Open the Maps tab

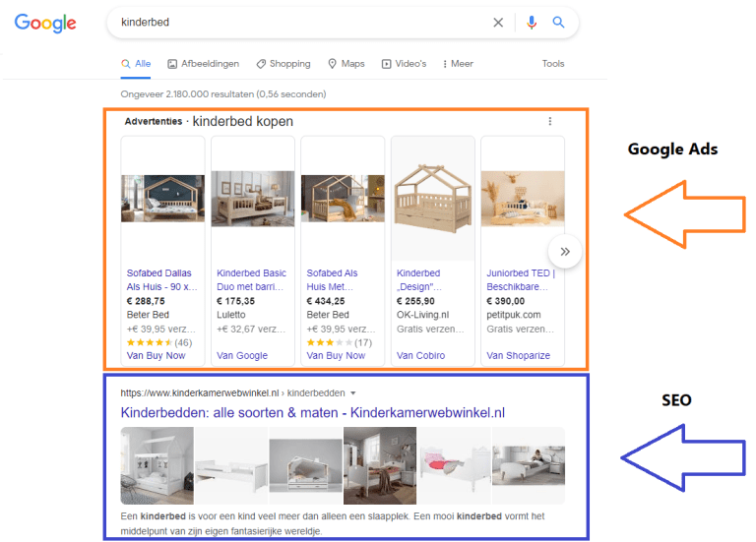click(x=346, y=64)
